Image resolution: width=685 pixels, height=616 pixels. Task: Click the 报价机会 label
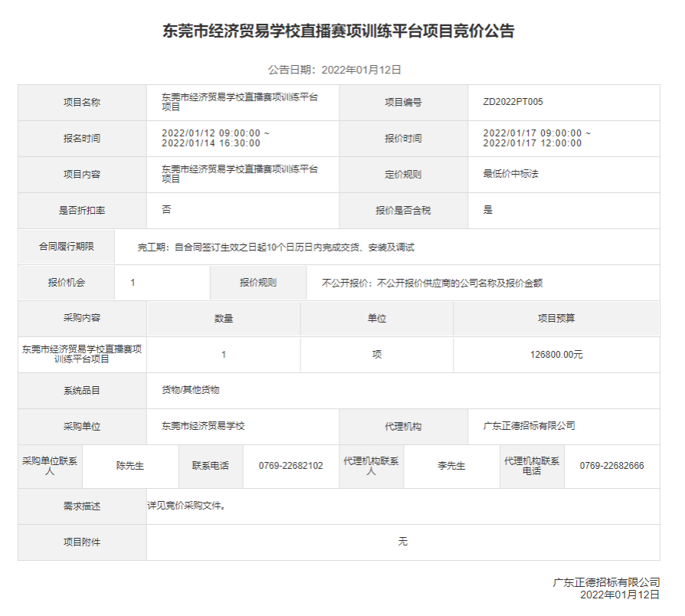coord(67,283)
